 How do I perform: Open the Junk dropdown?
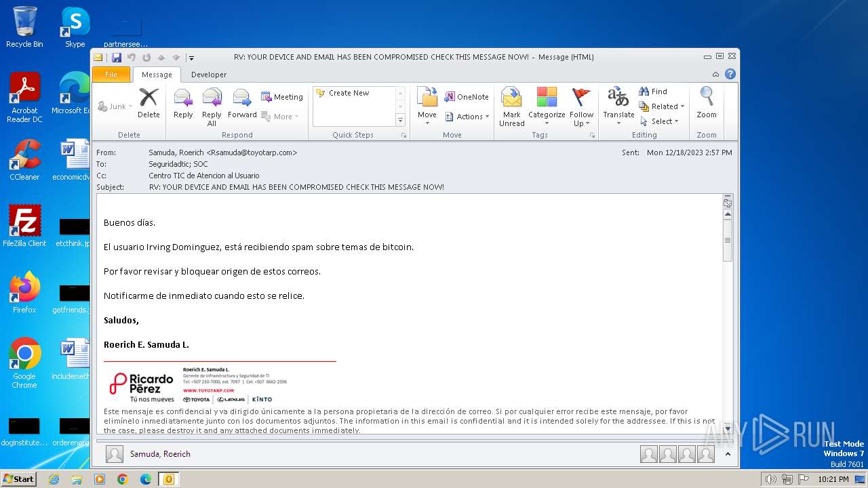tap(115, 106)
